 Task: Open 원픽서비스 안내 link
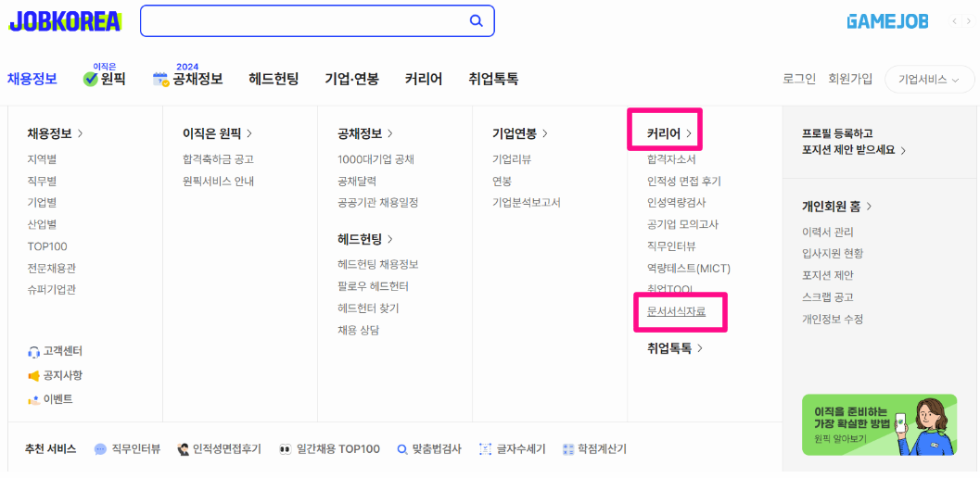click(x=218, y=182)
